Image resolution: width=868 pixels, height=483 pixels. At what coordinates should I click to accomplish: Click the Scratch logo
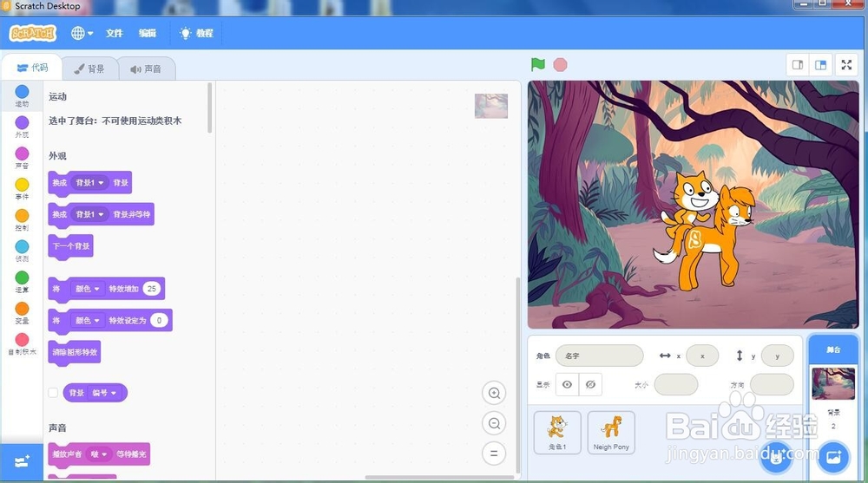[33, 33]
